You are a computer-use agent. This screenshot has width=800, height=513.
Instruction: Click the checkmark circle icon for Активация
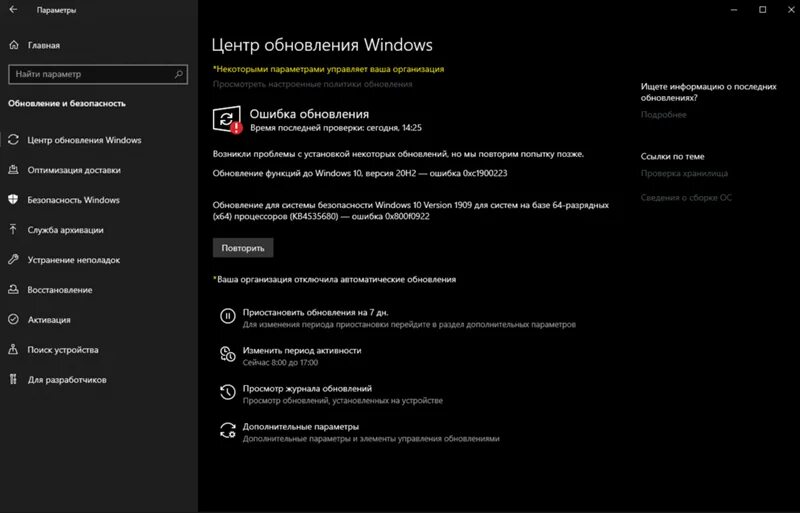[13, 320]
